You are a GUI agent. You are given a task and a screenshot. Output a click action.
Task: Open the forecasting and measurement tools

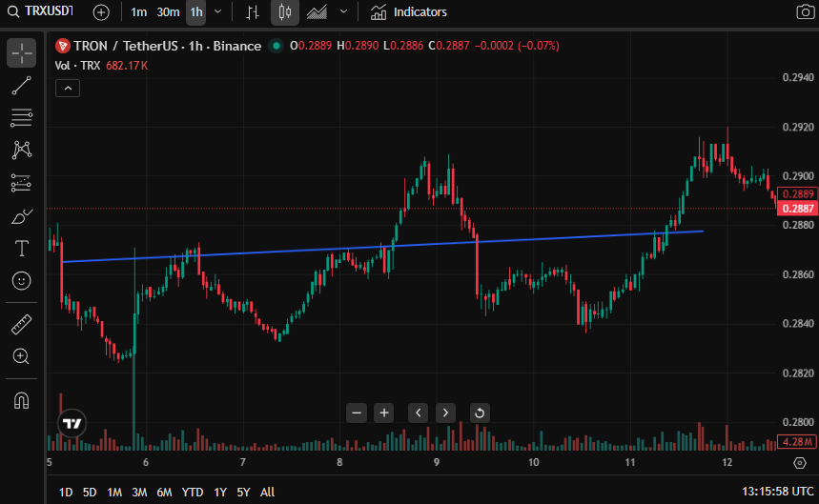tap(21, 183)
